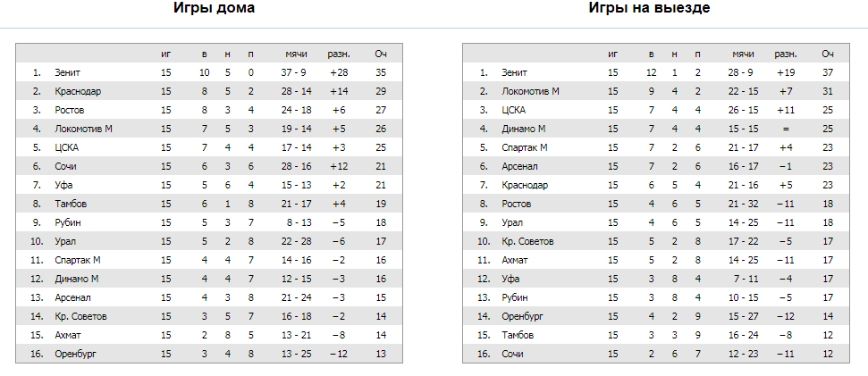The image size is (868, 376).
Task: Click Сочи in the home games table
Action: pos(65,166)
